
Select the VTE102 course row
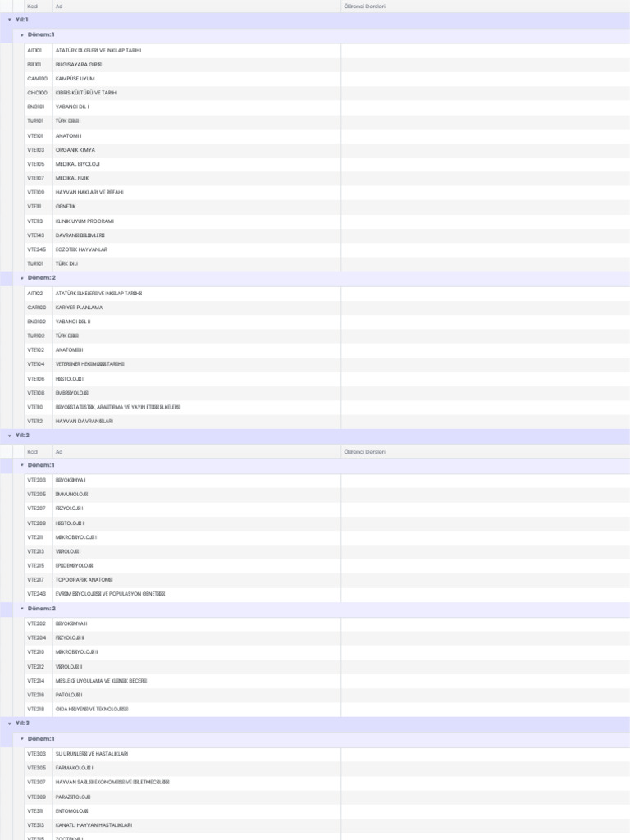[326, 349]
